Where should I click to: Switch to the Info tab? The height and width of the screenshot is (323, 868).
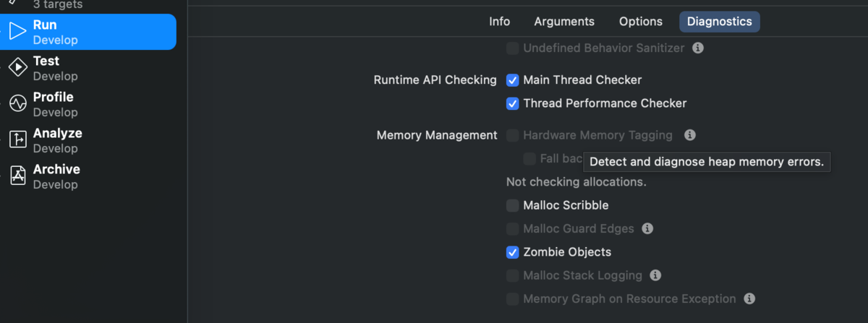coord(499,22)
